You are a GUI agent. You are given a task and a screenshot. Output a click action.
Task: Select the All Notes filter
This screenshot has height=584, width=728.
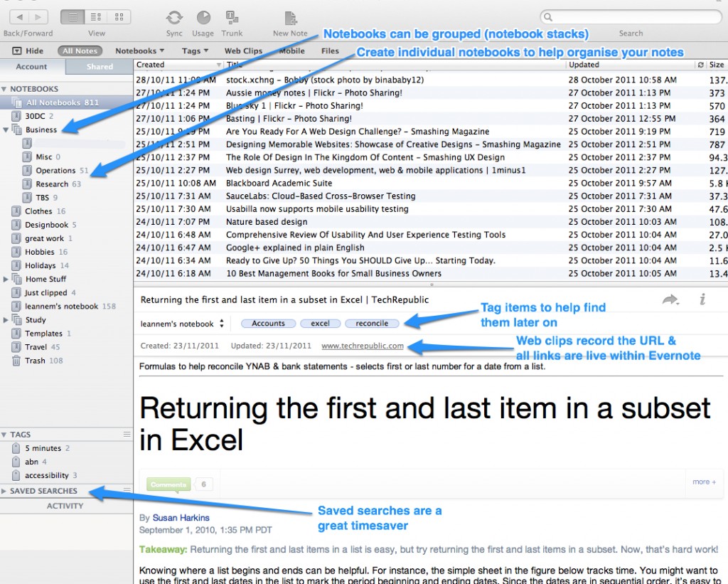[80, 51]
